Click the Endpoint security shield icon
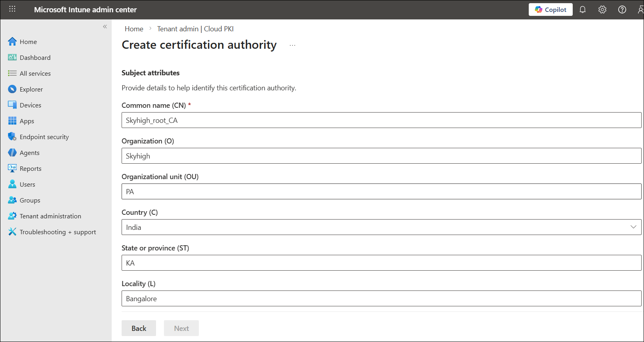The height and width of the screenshot is (342, 644). point(12,137)
